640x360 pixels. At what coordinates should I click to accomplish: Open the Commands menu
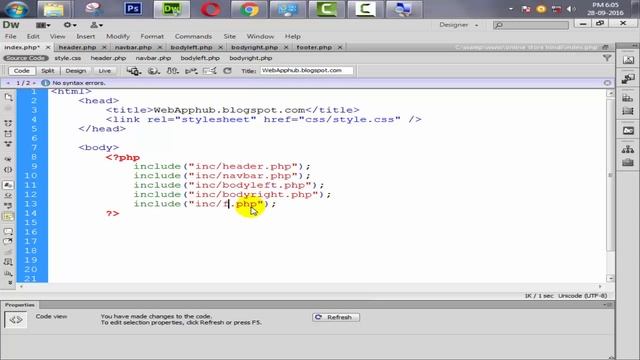(x=193, y=36)
